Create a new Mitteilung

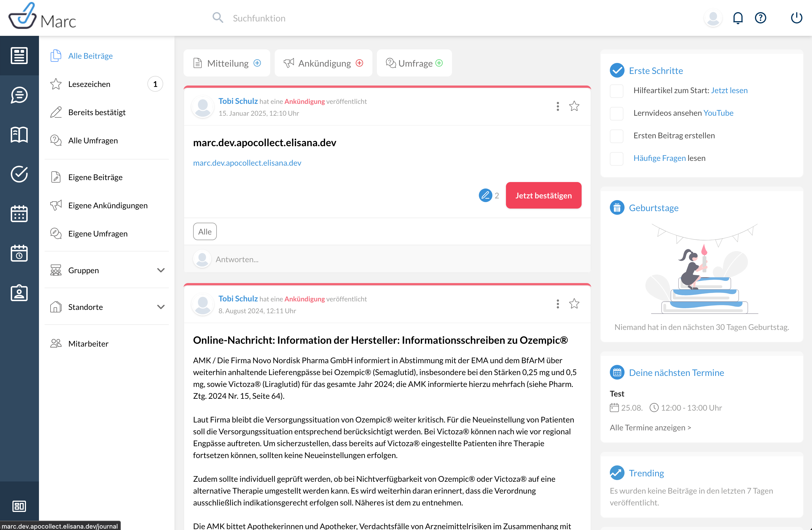tap(227, 63)
